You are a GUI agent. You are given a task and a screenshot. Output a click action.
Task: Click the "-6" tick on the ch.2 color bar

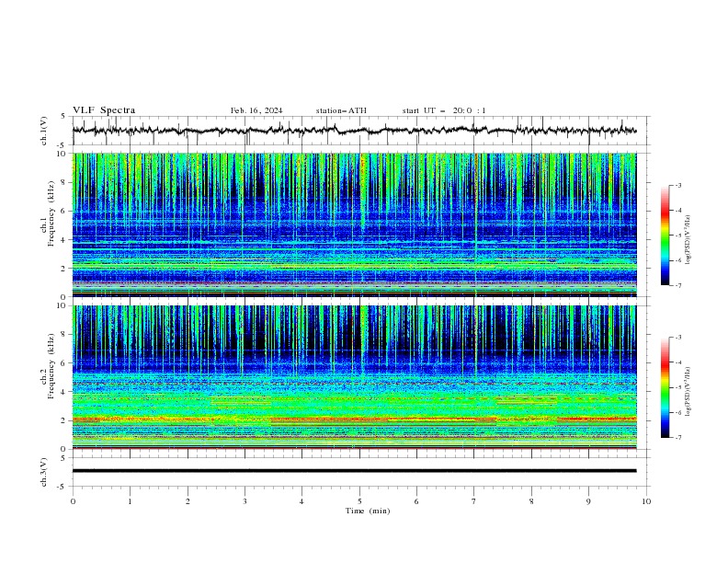[677, 412]
